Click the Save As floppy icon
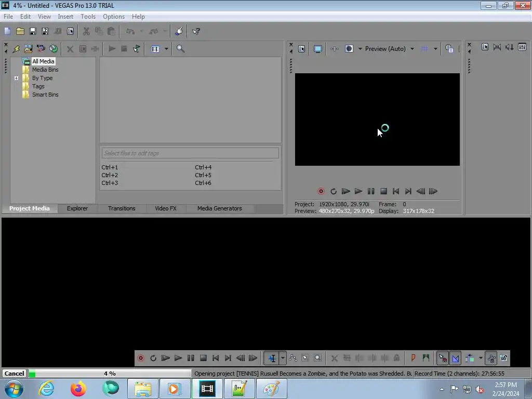Viewport: 532px width, 399px height. 45,31
